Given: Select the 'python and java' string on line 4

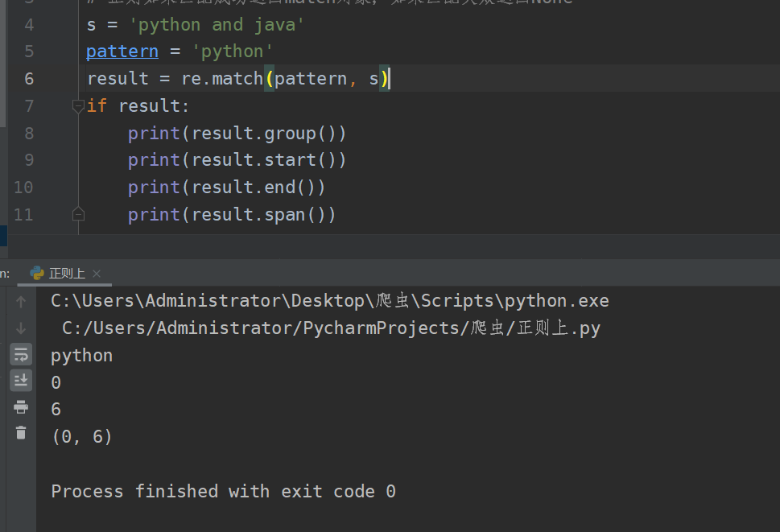Looking at the screenshot, I should 216,24.
